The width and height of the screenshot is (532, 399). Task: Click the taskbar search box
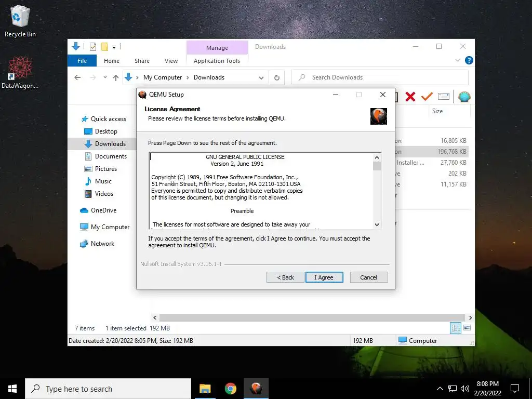pos(108,389)
